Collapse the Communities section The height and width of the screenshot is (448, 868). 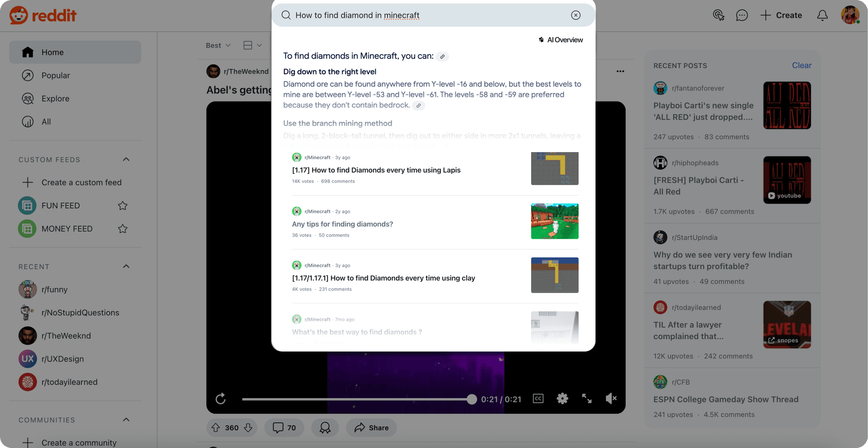(x=126, y=420)
